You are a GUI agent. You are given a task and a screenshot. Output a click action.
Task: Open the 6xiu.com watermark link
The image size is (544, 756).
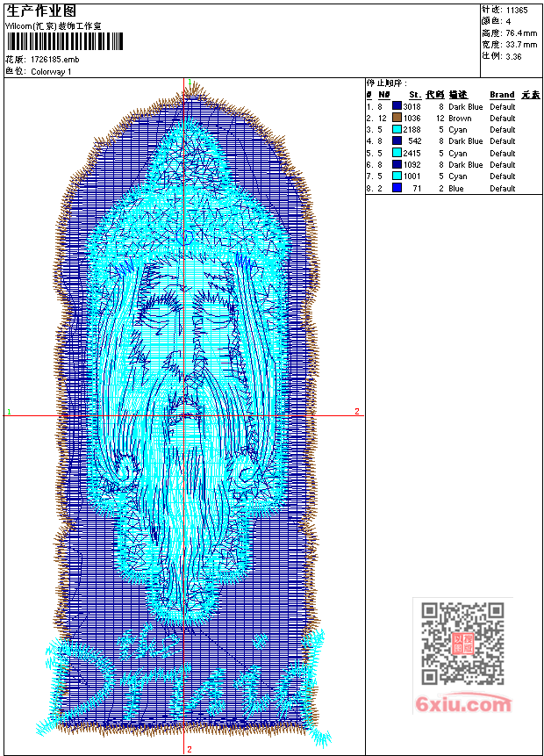click(463, 703)
